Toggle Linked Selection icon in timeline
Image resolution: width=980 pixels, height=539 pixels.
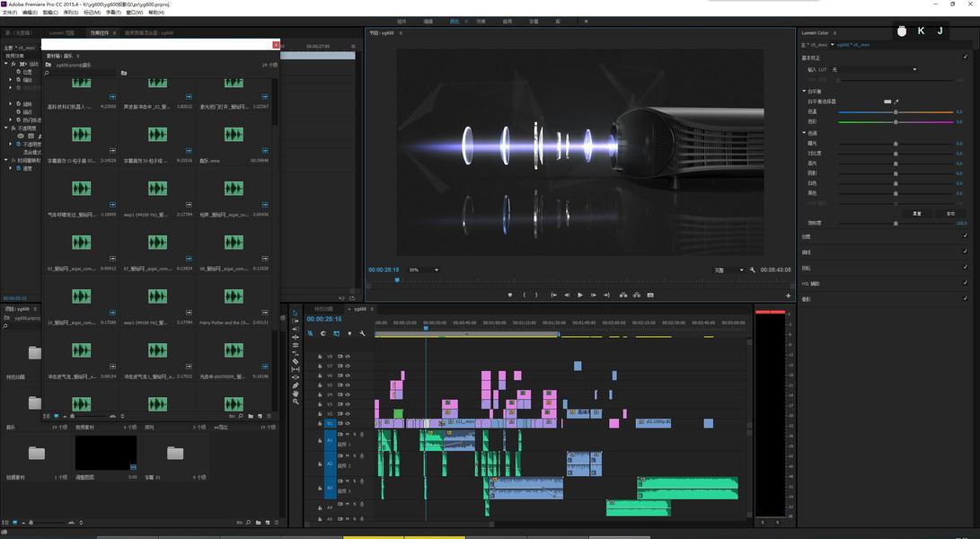(x=336, y=333)
